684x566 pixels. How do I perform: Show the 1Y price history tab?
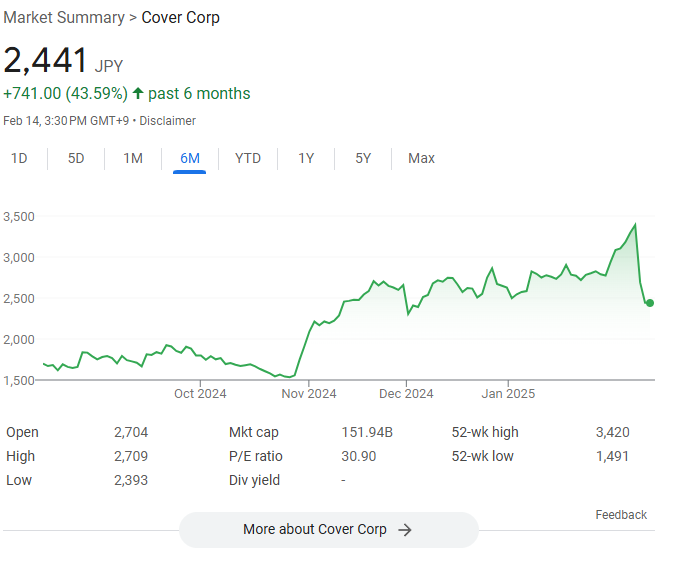point(306,158)
